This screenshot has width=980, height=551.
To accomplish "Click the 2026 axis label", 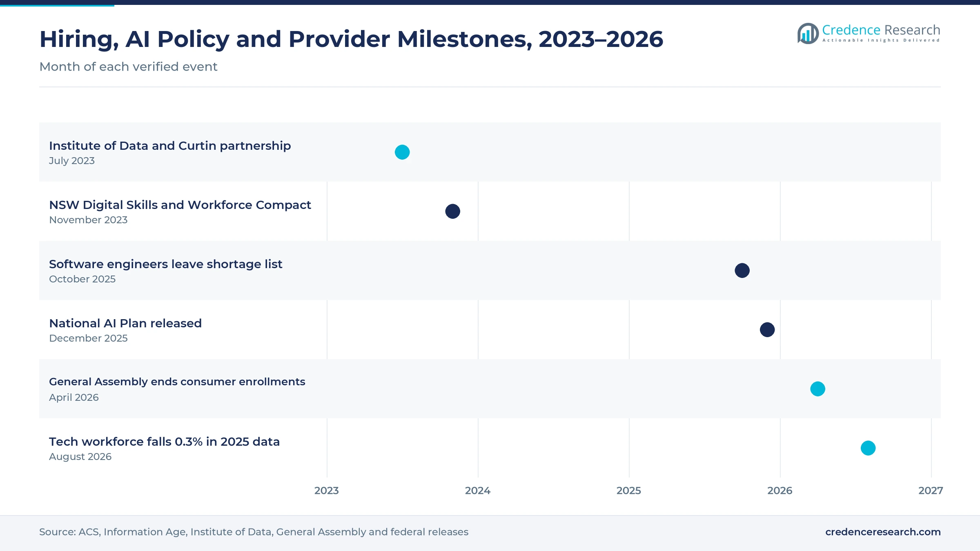I will (780, 491).
